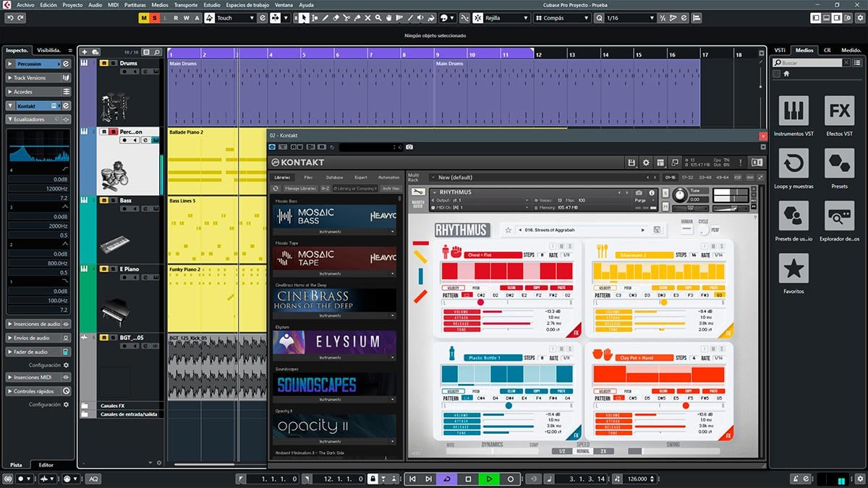Select the Glue tool
868x488 pixels.
(x=357, y=17)
